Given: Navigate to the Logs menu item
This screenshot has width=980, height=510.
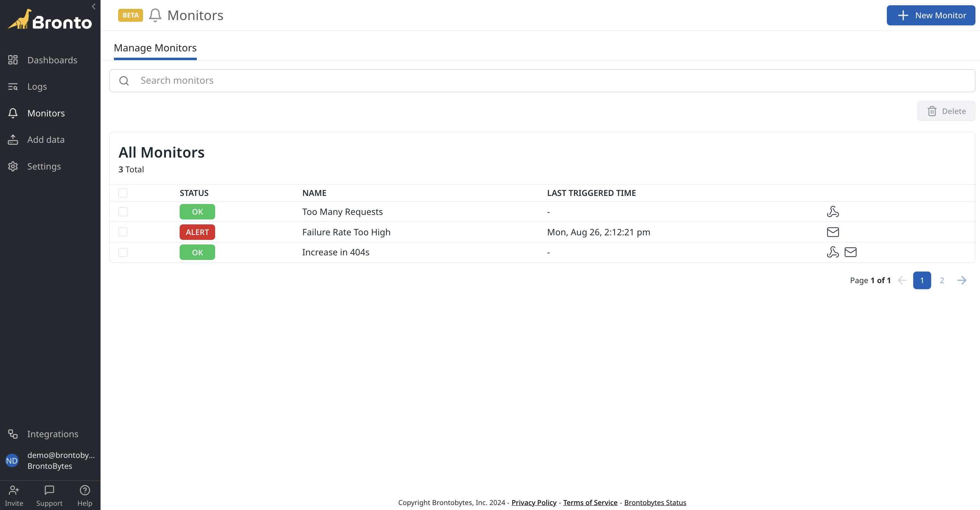Looking at the screenshot, I should pos(37,86).
